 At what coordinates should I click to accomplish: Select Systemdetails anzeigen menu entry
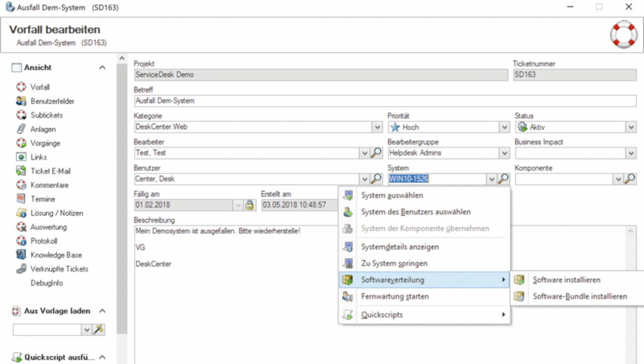pos(399,247)
